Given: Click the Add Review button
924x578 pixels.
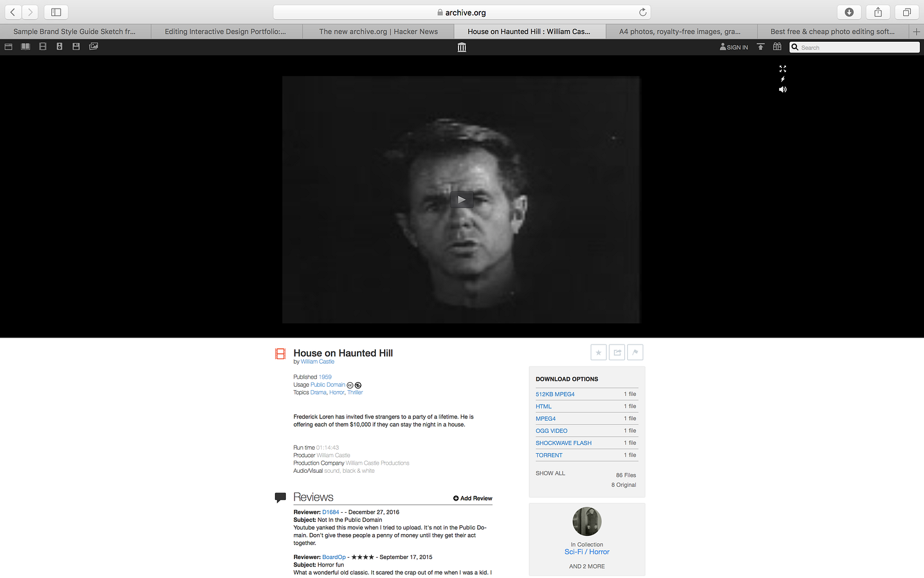Looking at the screenshot, I should [473, 498].
